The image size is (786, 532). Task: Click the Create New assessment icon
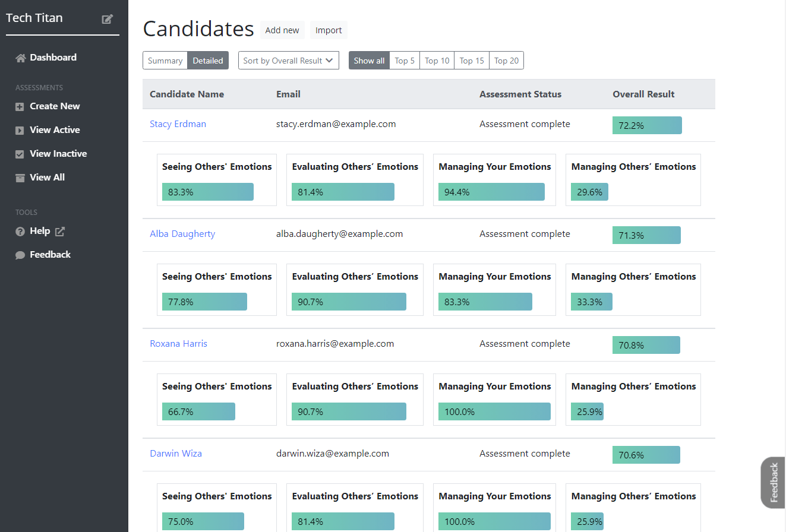click(x=18, y=106)
